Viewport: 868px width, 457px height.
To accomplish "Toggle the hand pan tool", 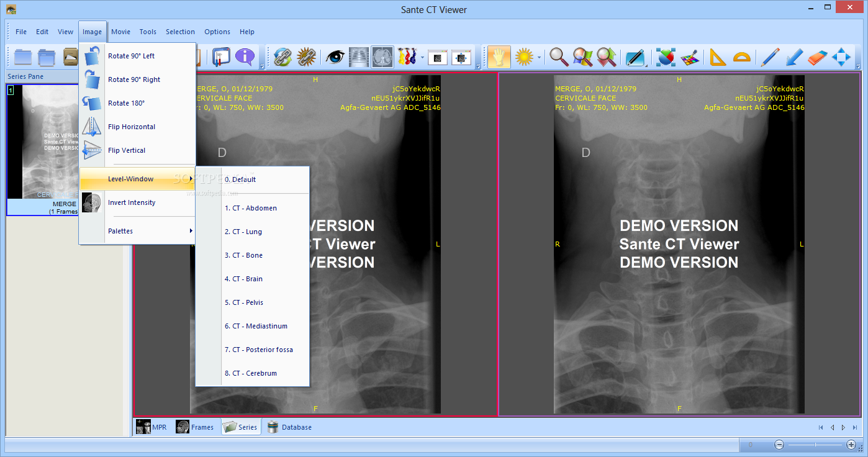I will click(499, 57).
